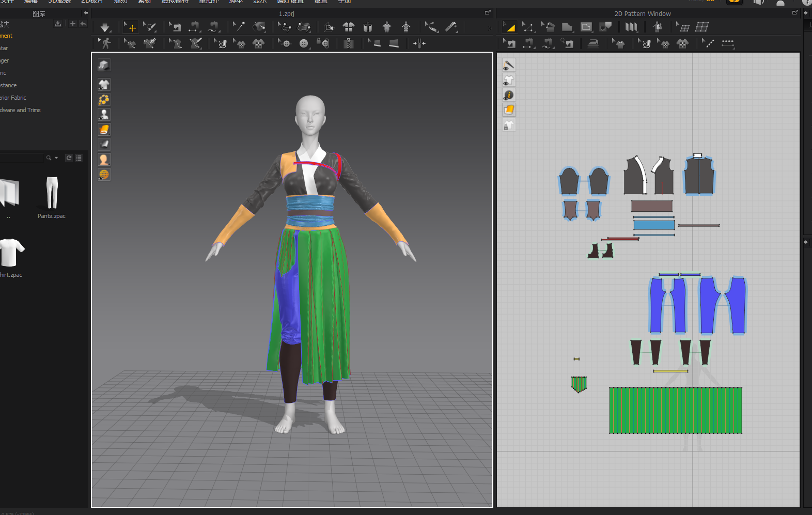The image size is (812, 515).
Task: Click the lock Fasten Button icon
Action: coord(323,43)
